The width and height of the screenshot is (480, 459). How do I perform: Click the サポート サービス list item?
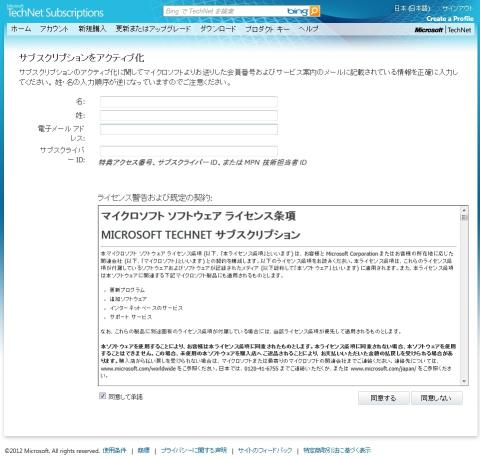coord(131,317)
